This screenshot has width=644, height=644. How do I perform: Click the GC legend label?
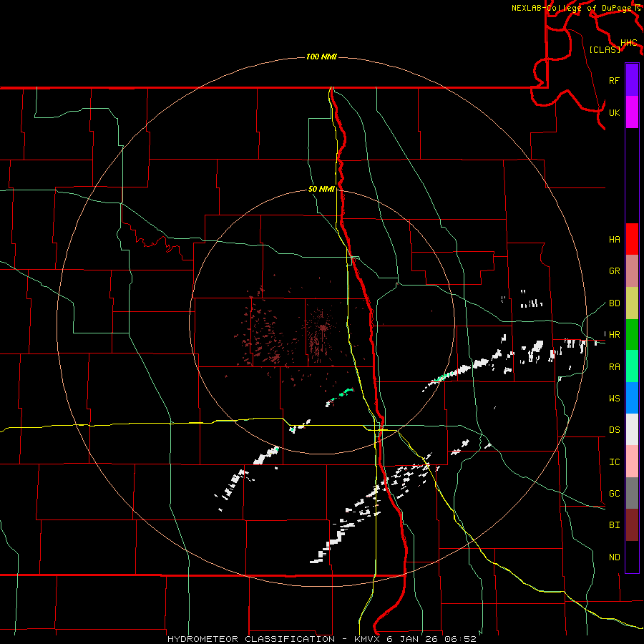614,493
